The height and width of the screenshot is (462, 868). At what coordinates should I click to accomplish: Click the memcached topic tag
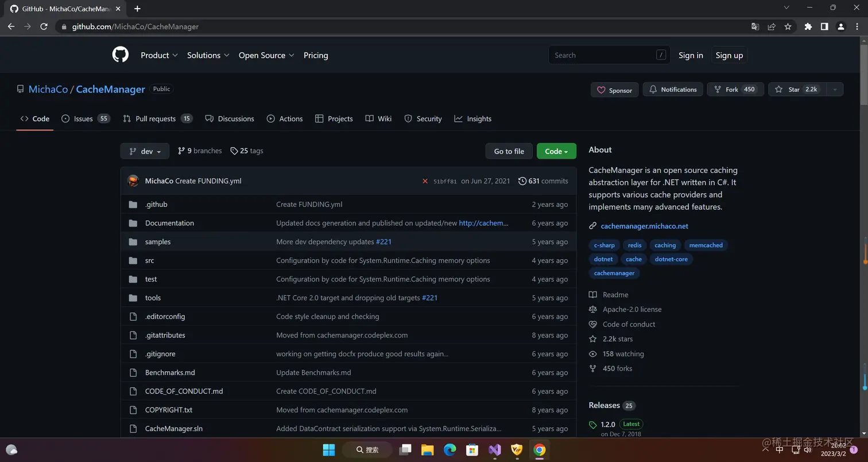[706, 245]
